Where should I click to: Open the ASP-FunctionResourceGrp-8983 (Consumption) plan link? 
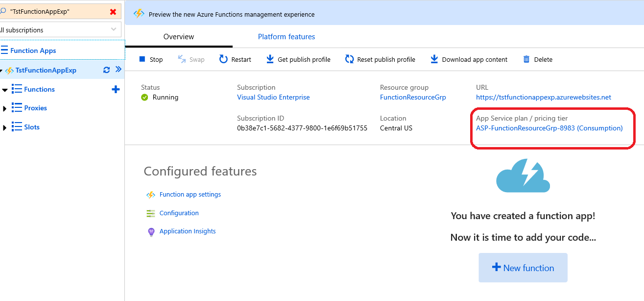(549, 128)
